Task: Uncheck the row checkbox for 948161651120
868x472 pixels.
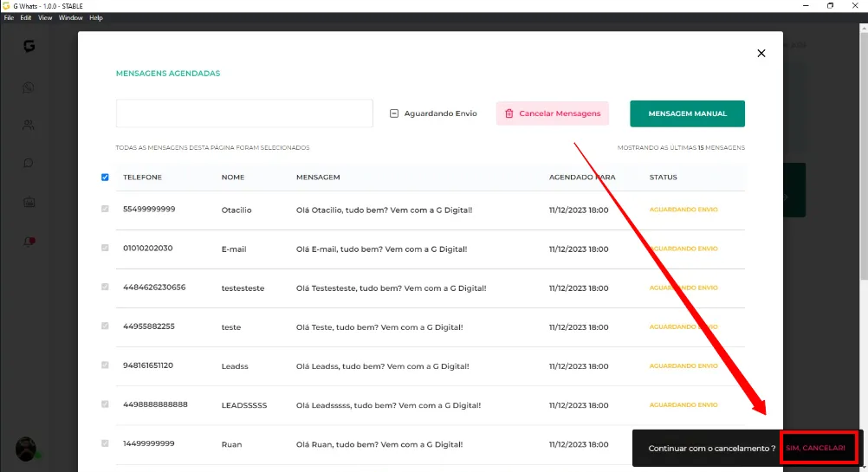Action: [105, 365]
